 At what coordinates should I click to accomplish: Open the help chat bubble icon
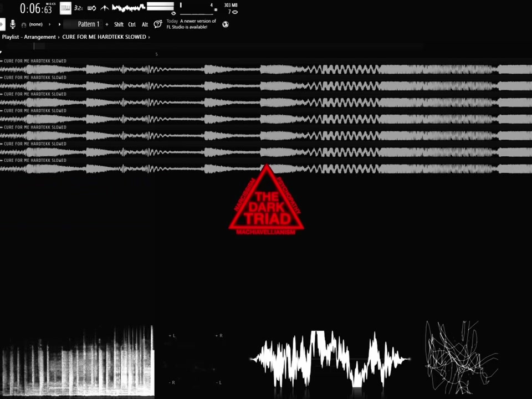click(158, 24)
